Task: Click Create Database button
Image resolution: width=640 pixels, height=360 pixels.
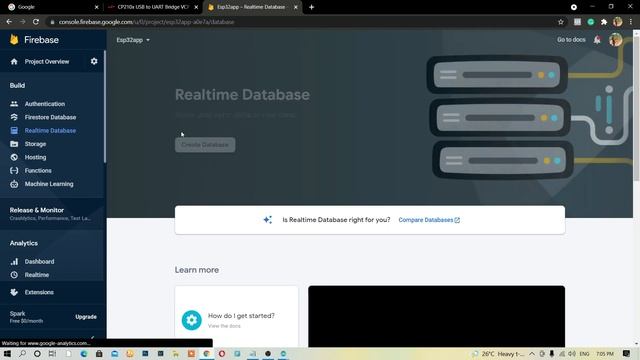Action: coord(205,145)
